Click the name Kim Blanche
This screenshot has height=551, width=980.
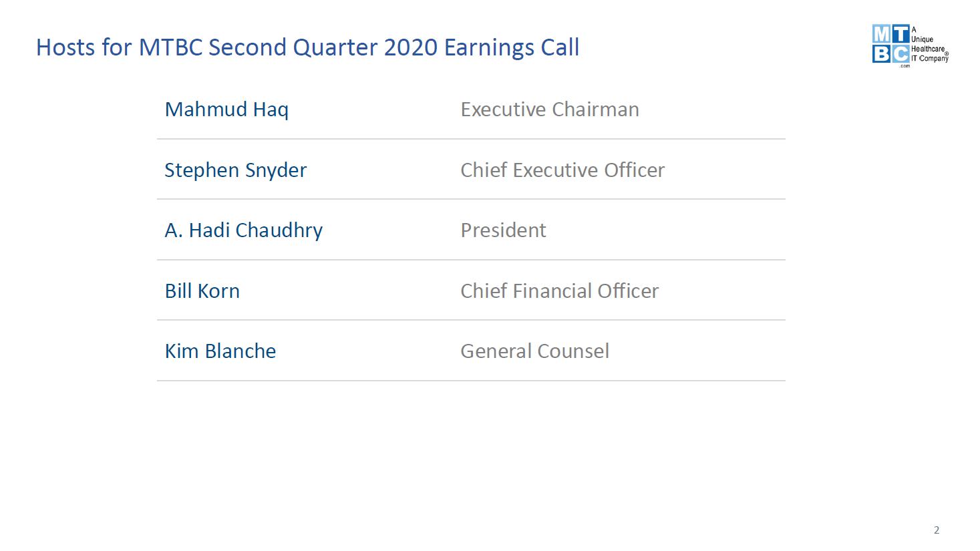pos(220,351)
